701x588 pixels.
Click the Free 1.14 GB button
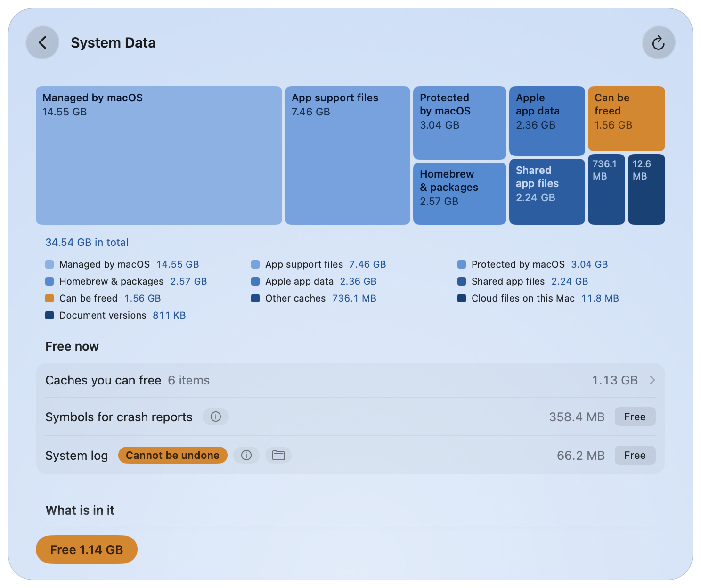[87, 549]
